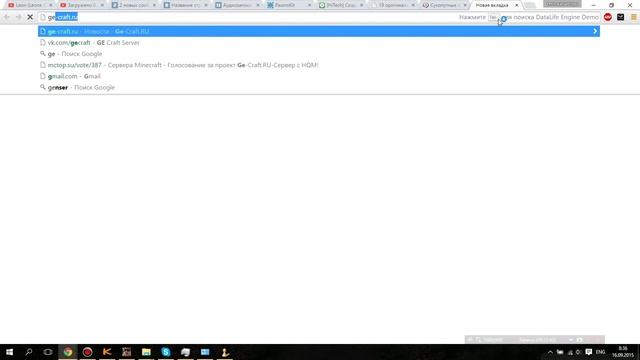Open the Chrome hamburger menu

(633, 17)
